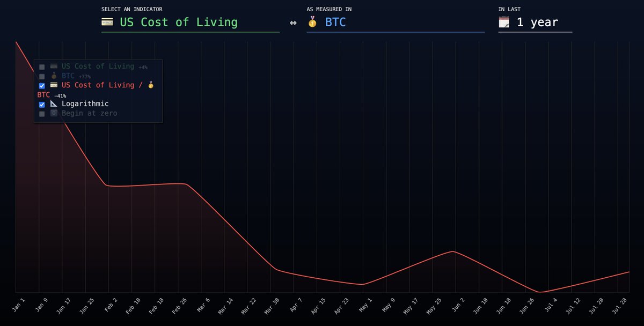Viewport: 644px width, 326px height.
Task: Click the medal icon in the BTC +77% legend row
Action: pos(54,76)
